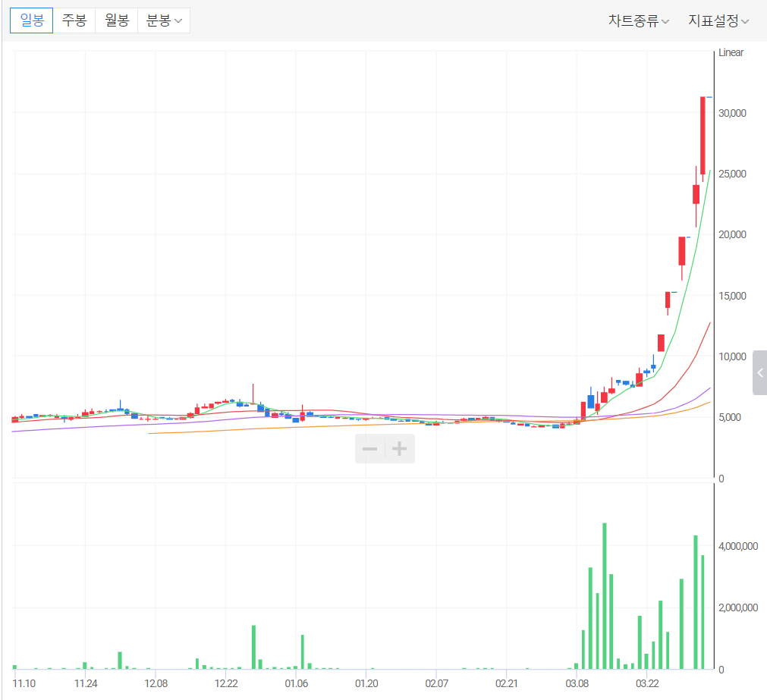Click the 20,000 price axis label
This screenshot has width=767, height=700.
[x=732, y=234]
